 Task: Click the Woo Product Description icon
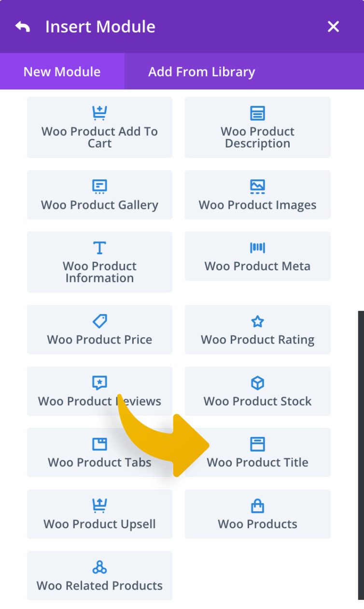[x=257, y=113]
